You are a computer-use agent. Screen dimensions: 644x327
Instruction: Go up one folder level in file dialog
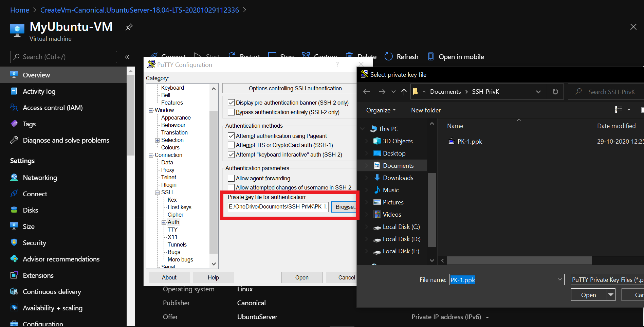pos(404,92)
